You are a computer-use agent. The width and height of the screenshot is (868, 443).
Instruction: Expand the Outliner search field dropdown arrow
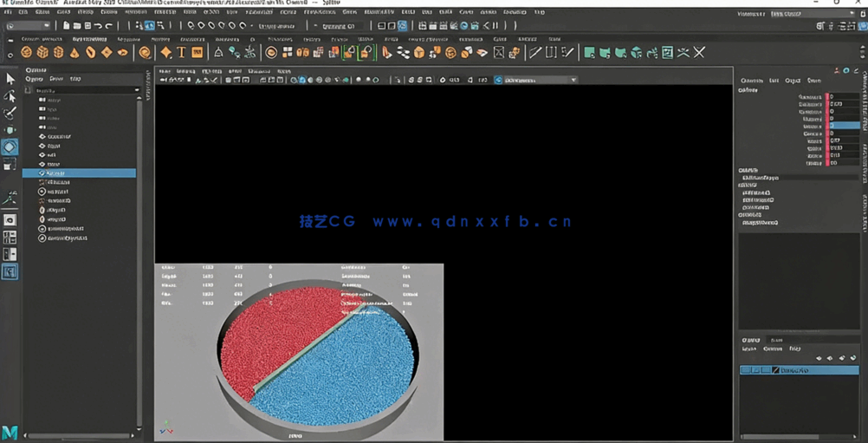point(137,90)
